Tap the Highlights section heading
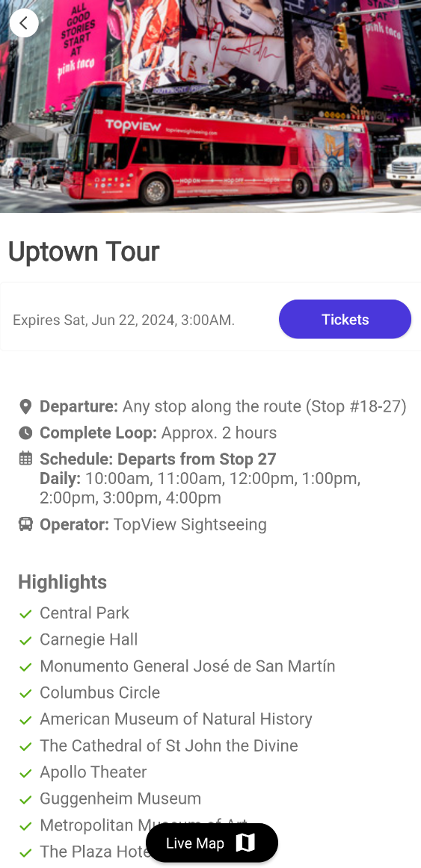 [63, 582]
